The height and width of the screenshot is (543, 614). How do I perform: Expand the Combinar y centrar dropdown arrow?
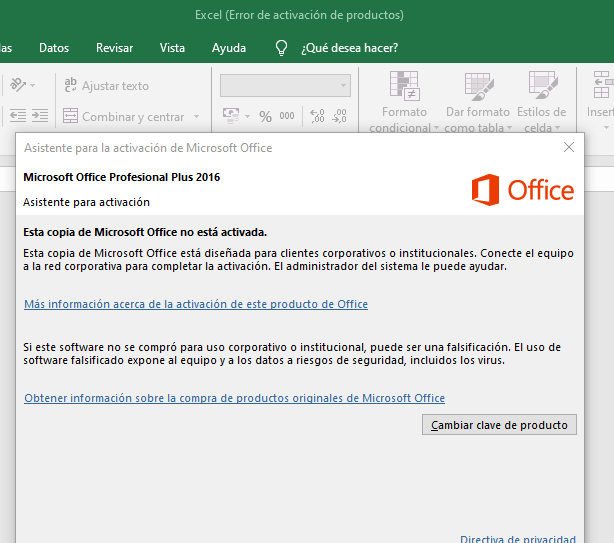pos(197,116)
